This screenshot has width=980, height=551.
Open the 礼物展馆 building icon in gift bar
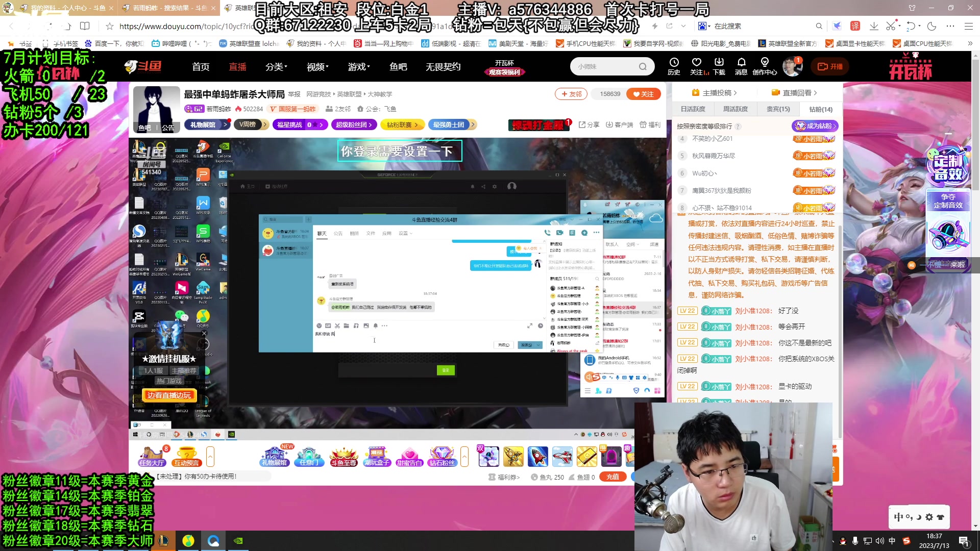[275, 456]
